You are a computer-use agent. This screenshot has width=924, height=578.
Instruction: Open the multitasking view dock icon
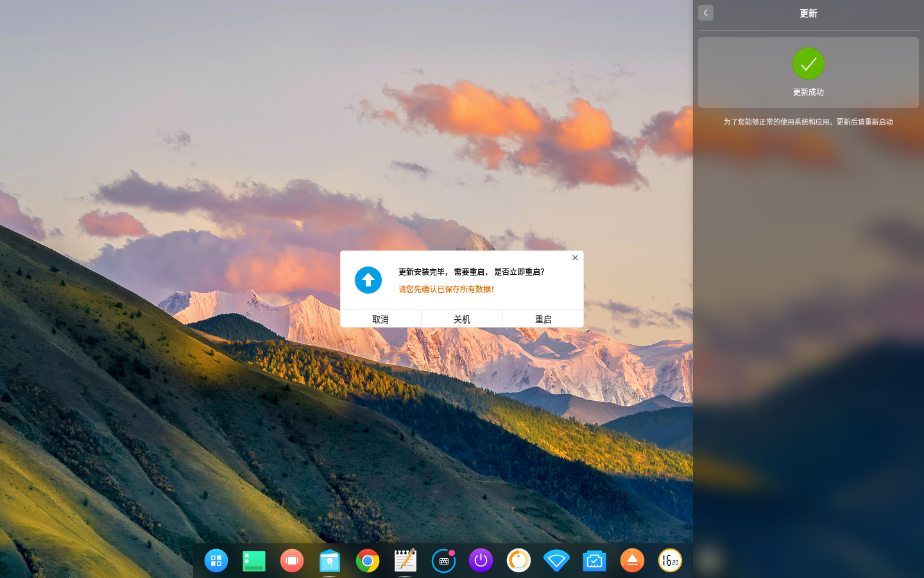point(292,561)
